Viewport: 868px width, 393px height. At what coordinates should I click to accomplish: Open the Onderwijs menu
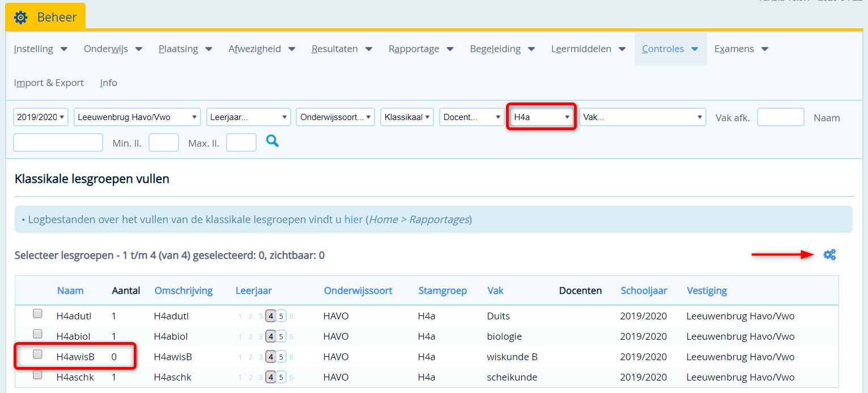tap(113, 49)
